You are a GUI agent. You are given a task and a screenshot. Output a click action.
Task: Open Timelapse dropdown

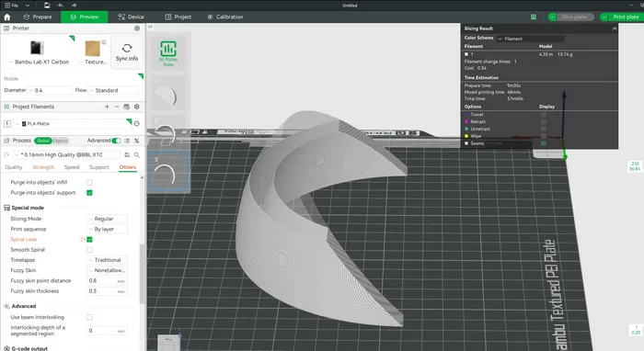tap(108, 260)
